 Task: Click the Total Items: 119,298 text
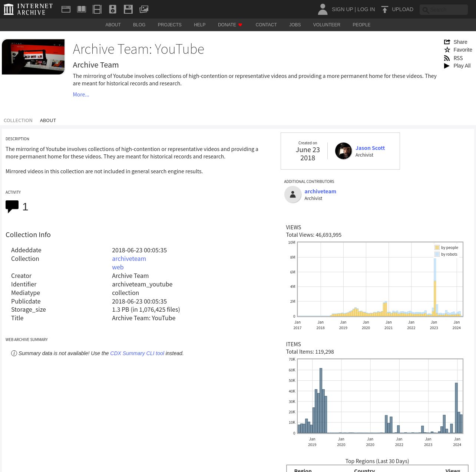tap(310, 352)
